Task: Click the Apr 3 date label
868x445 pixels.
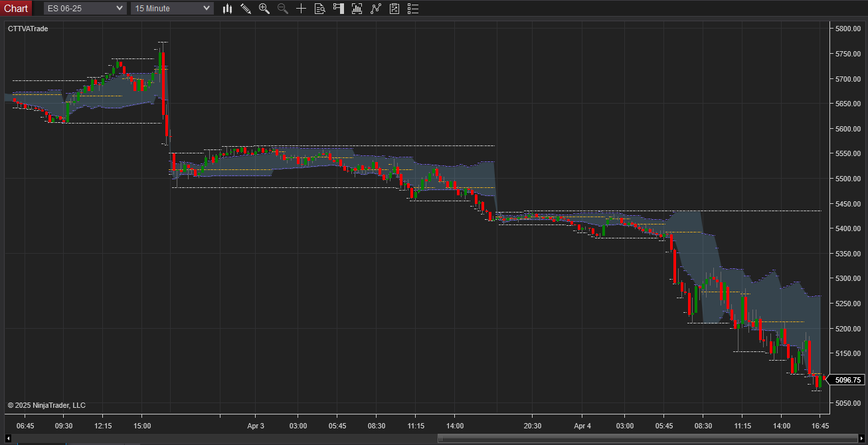Action: click(x=256, y=426)
